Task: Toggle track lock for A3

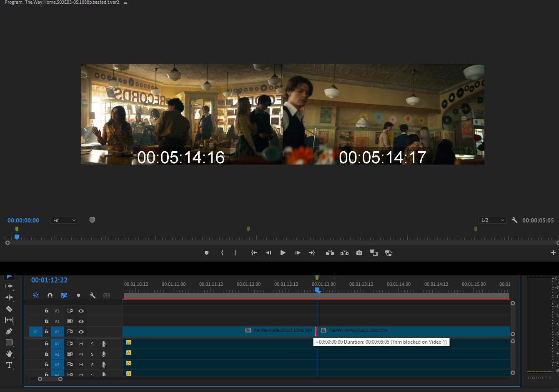Action: pyautogui.click(x=47, y=365)
